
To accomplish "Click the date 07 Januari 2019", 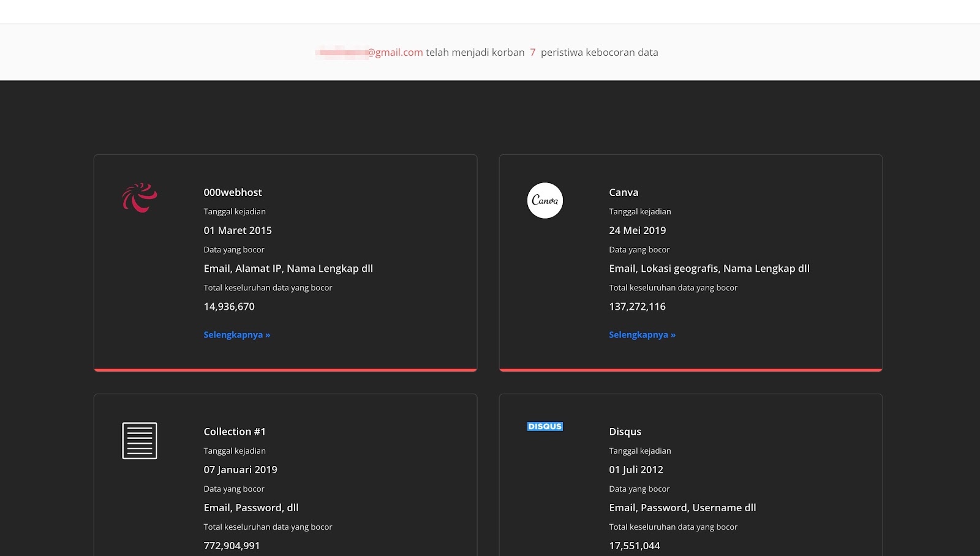I will [x=241, y=470].
